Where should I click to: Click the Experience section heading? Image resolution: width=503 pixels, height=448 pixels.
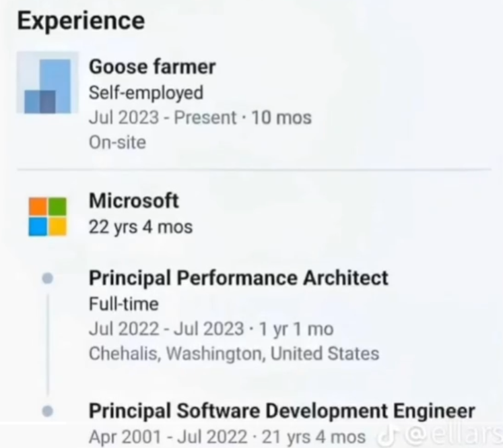pos(81,21)
